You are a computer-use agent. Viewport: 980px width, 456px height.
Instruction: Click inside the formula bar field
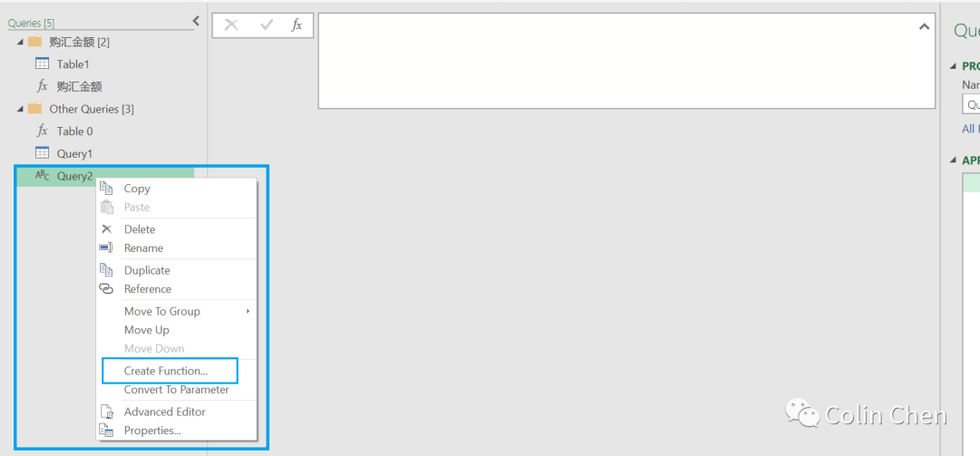[626, 61]
